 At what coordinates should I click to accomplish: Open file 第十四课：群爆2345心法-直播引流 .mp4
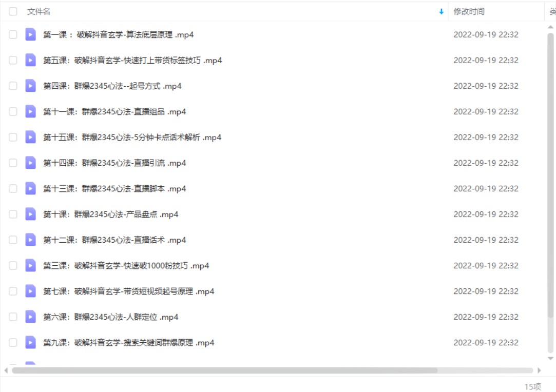coord(114,163)
